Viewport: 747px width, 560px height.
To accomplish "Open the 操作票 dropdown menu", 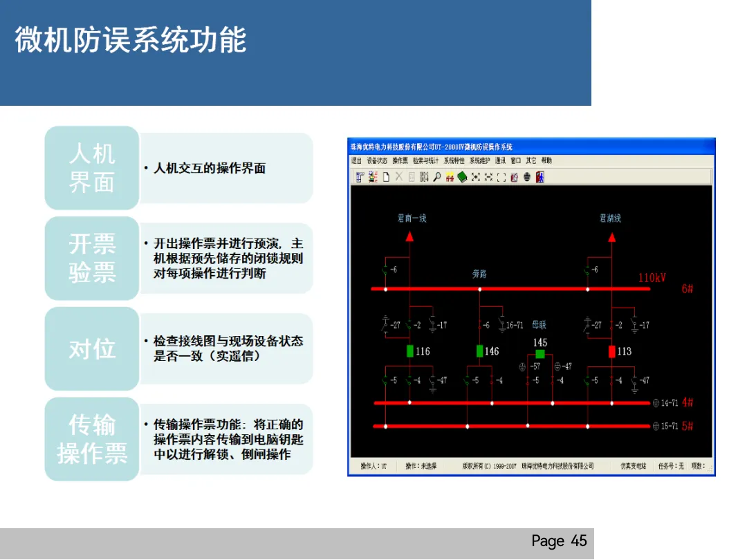I will [400, 160].
